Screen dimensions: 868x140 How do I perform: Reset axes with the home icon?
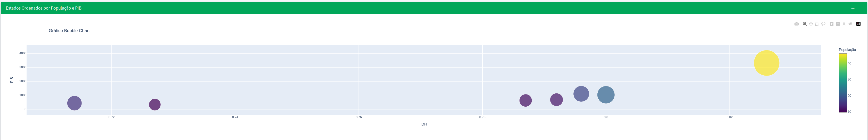tap(850, 24)
